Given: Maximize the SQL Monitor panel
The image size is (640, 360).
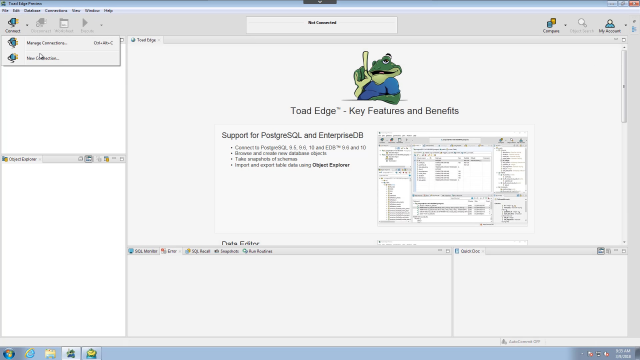Looking at the screenshot, I should (448, 251).
